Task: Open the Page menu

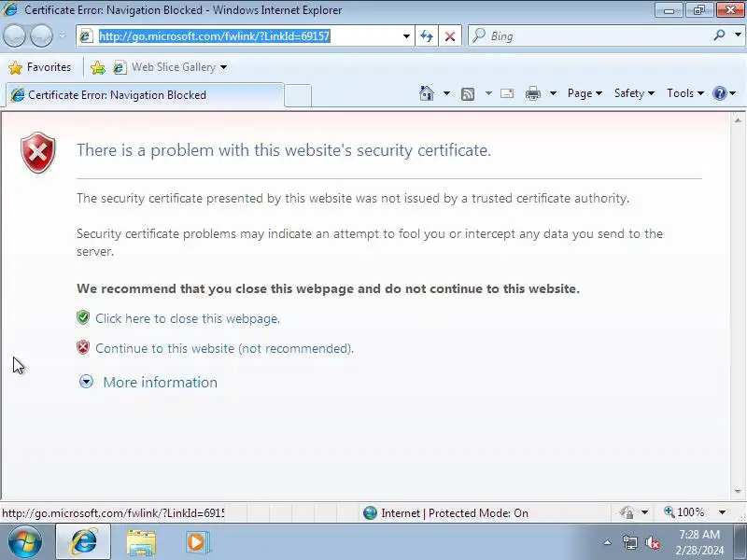Action: [585, 93]
